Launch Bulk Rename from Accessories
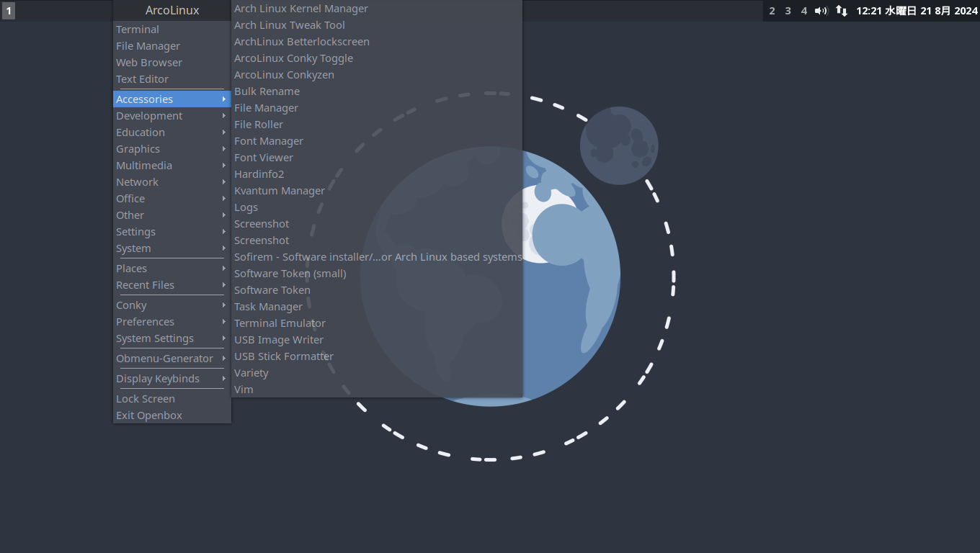Screen dimensions: 980x553 377,91
